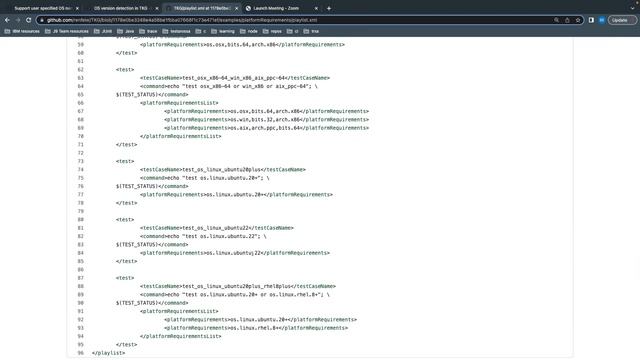
Task: Click testCaseName test_os_linux_ubuntu22 line
Action: (217, 228)
